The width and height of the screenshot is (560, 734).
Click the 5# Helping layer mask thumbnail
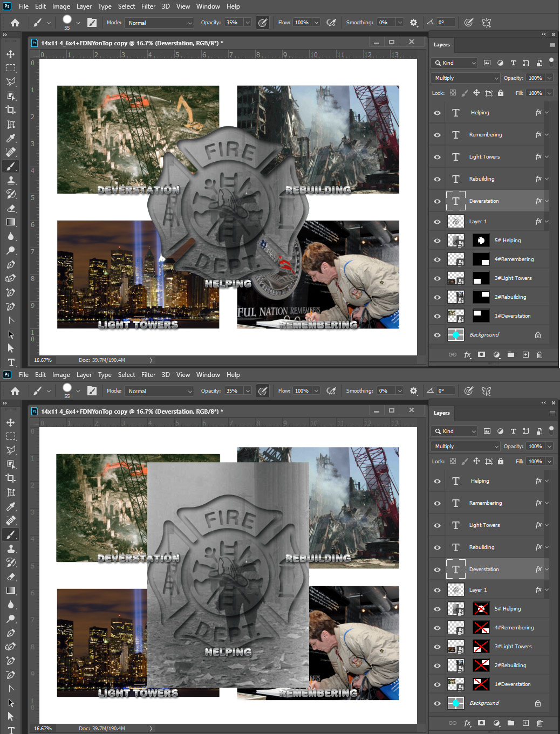tap(480, 240)
